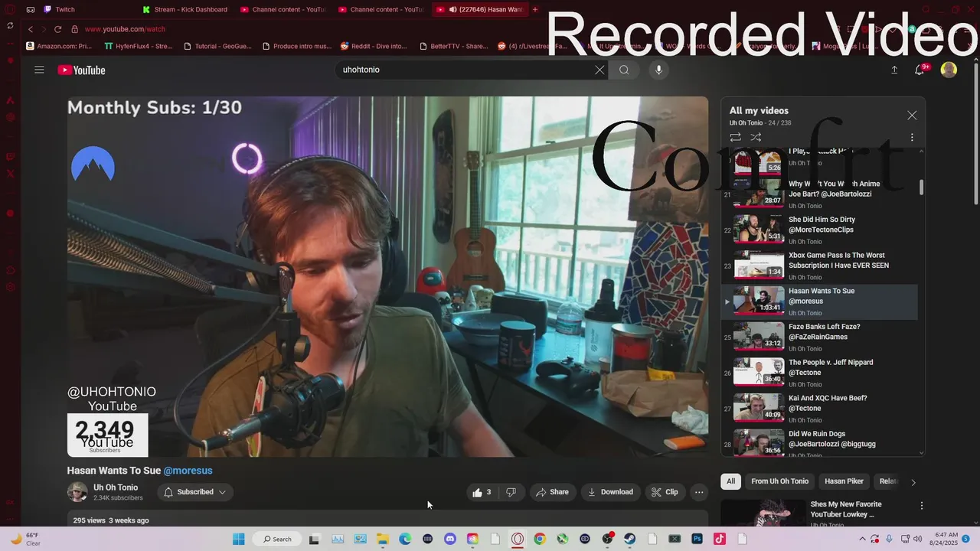Image resolution: width=980 pixels, height=551 pixels.
Task: Open options for suggested video Shes My New Favorite
Action: pos(922,506)
